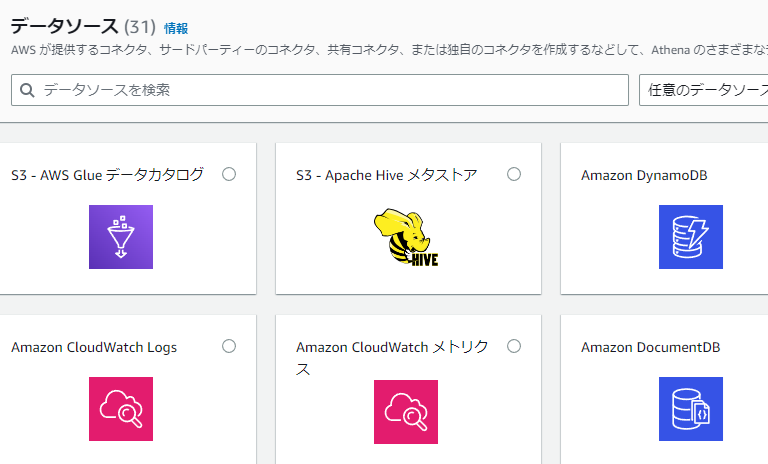The image size is (768, 464).
Task: Select S3 - AWS Glue data catalog radio button
Action: click(x=229, y=174)
